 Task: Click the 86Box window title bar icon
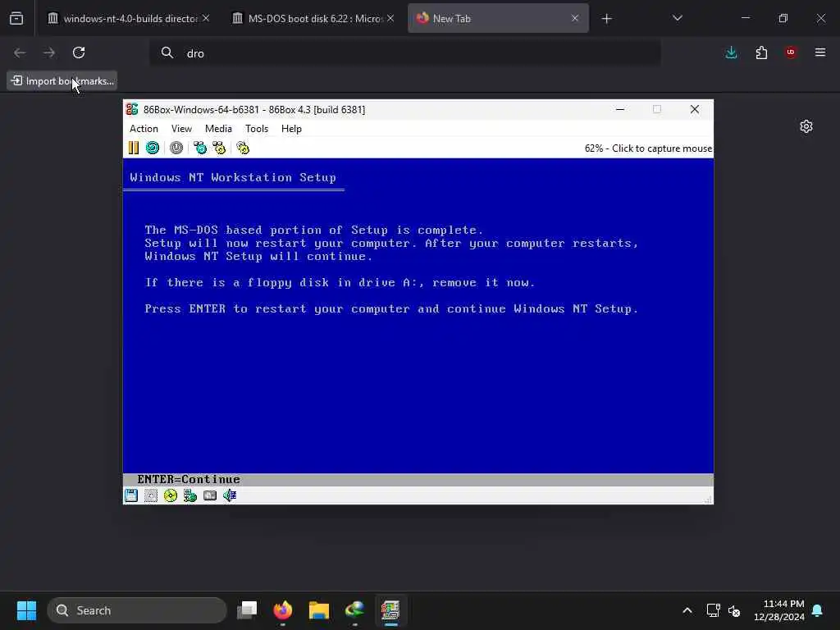(x=132, y=109)
